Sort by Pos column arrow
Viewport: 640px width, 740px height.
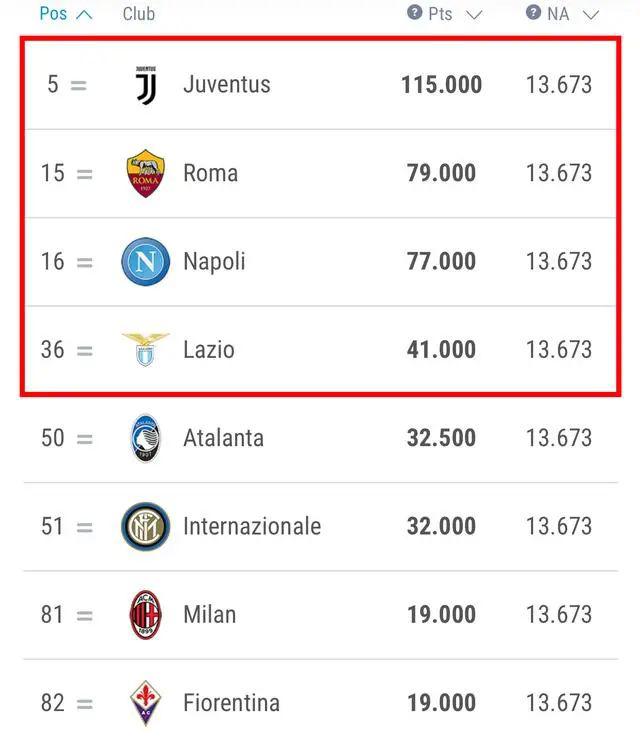pos(84,15)
